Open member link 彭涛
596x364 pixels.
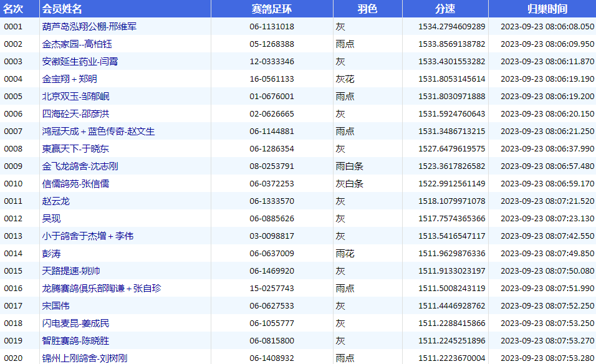[x=52, y=254]
